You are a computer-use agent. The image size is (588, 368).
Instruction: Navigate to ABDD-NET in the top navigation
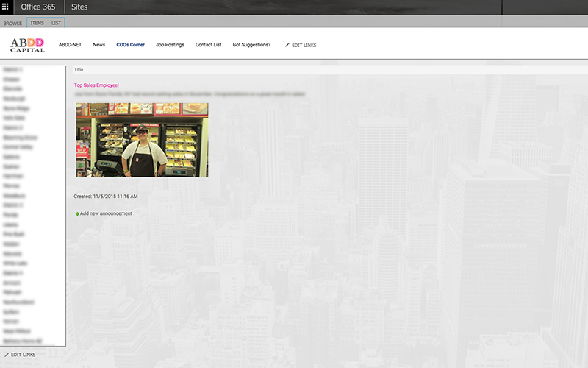70,45
